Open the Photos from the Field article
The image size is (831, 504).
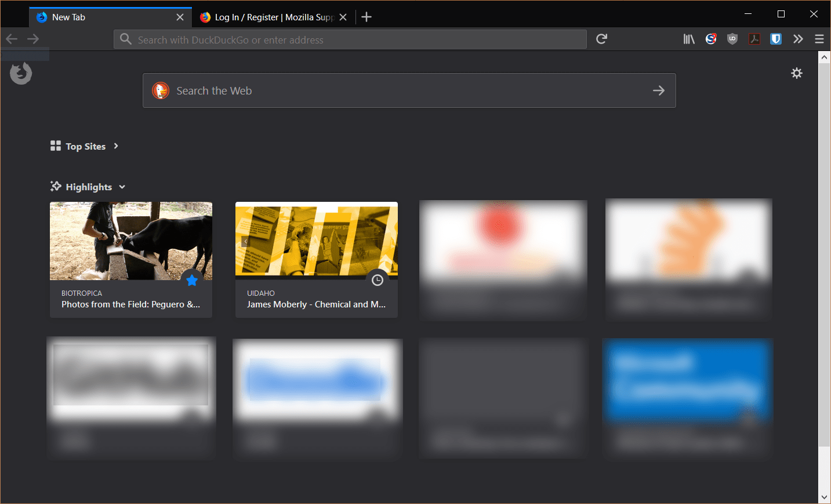pos(130,304)
